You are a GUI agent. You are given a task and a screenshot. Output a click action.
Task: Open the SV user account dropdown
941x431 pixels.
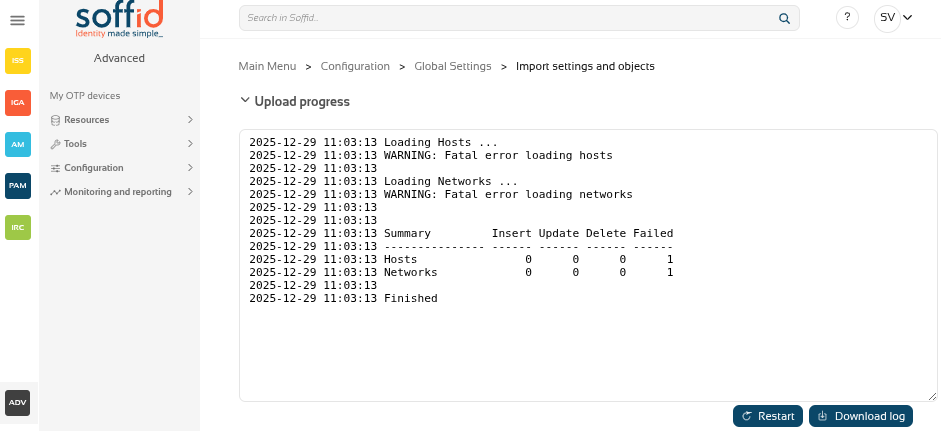(895, 18)
